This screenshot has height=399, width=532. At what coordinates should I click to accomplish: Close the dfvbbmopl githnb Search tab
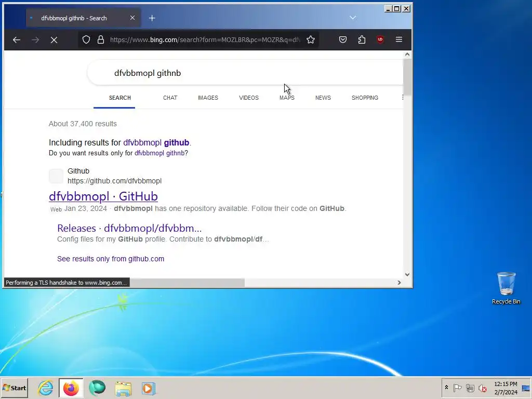(x=132, y=18)
